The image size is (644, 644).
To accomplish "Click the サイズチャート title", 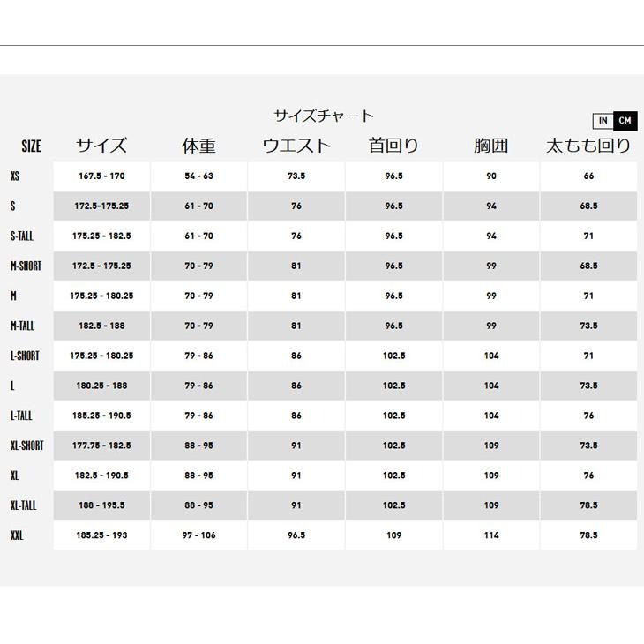I will [324, 116].
